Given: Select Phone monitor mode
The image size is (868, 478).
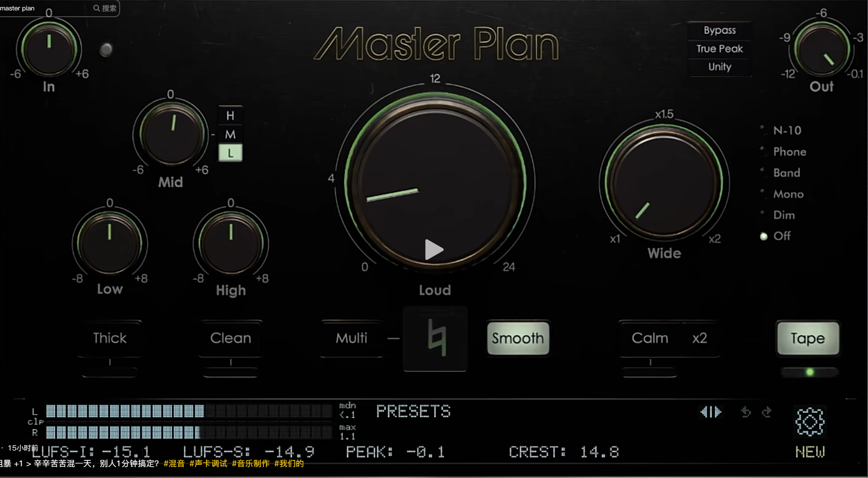Looking at the screenshot, I should pos(784,152).
